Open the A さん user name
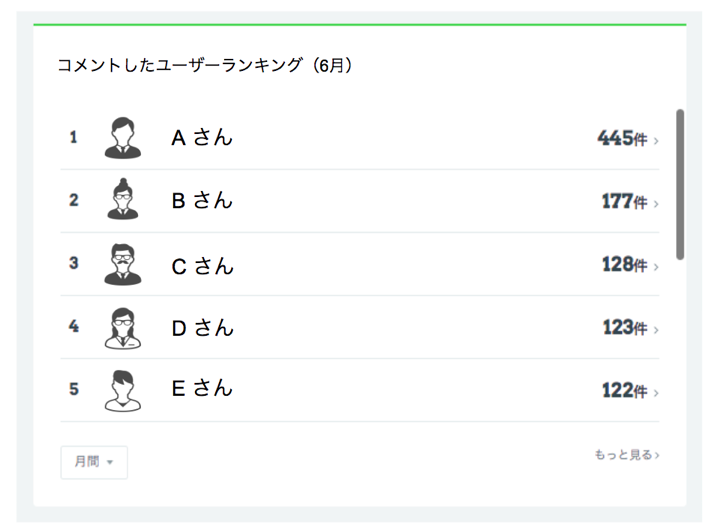 pyautogui.click(x=202, y=137)
